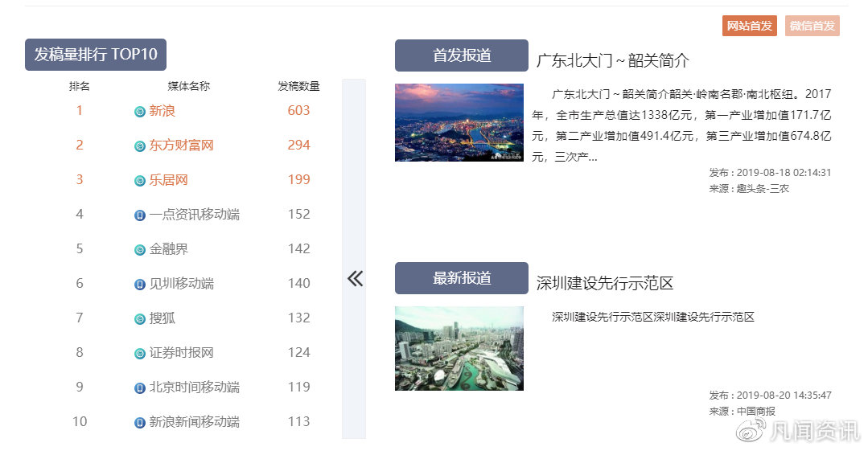This screenshot has height=451, width=868.
Task: Switch to 网站首发 tab
Action: (x=750, y=26)
